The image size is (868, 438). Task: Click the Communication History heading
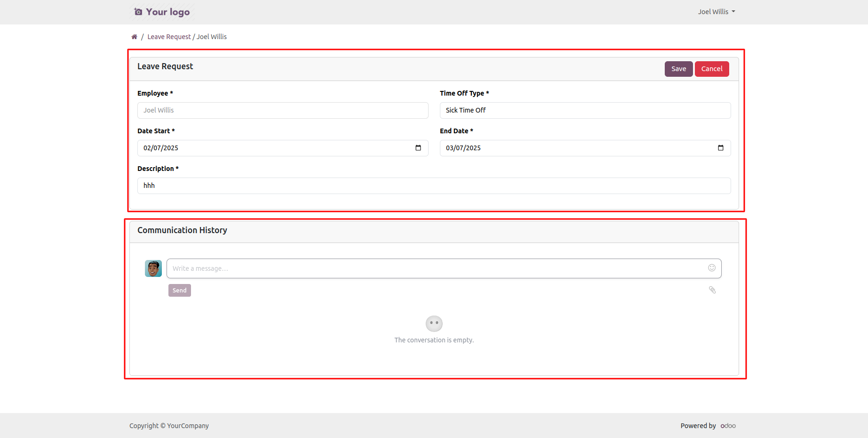[182, 230]
